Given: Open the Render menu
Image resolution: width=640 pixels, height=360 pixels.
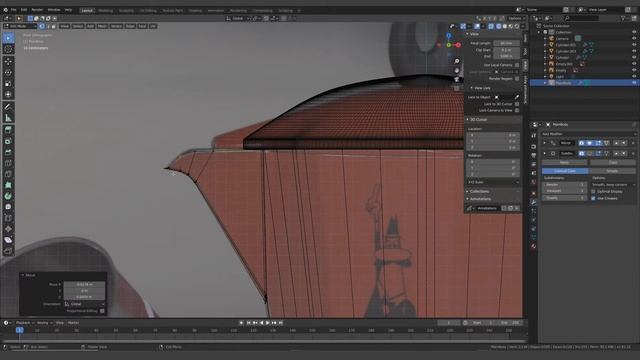Looking at the screenshot, I should point(37,10).
